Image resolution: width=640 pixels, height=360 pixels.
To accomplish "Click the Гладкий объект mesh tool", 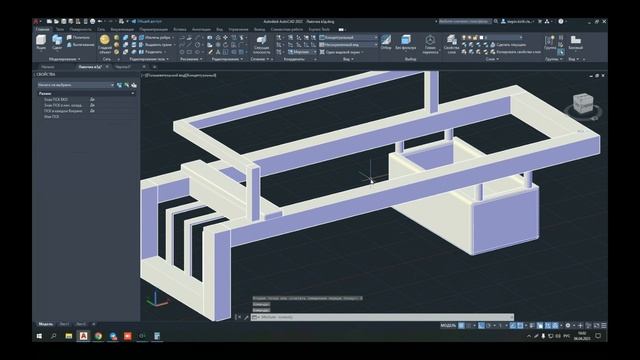I will click(x=105, y=44).
